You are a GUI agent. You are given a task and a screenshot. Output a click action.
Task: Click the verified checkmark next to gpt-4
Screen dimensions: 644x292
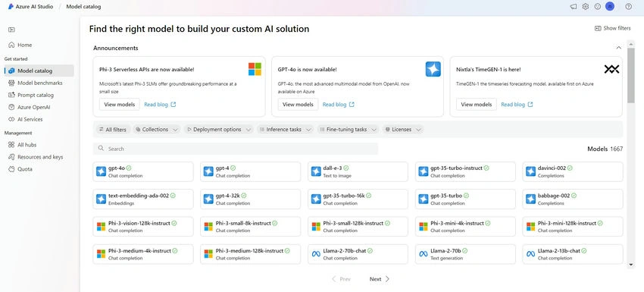tap(233, 168)
